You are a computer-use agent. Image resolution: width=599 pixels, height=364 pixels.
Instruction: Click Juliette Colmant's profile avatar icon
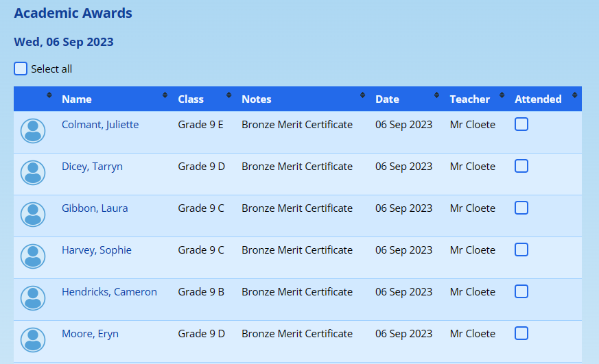[x=33, y=131]
